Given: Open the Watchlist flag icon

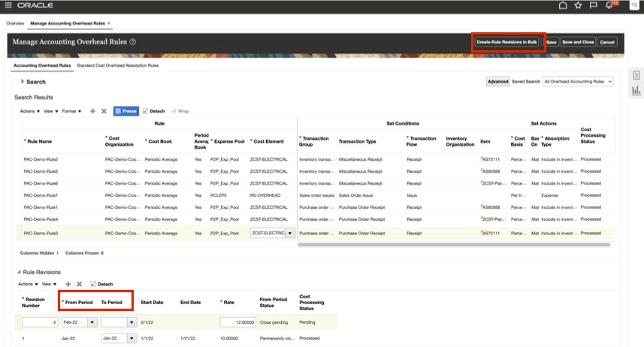Looking at the screenshot, I should (593, 5).
